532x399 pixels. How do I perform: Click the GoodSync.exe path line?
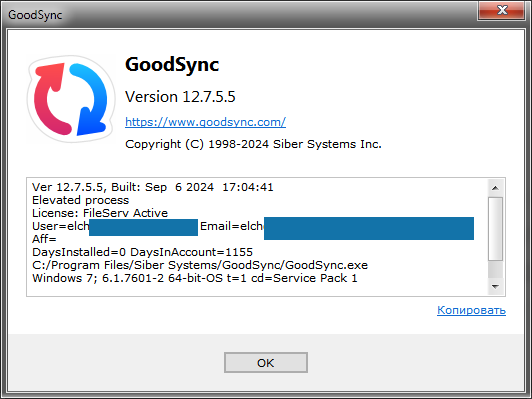(200, 265)
